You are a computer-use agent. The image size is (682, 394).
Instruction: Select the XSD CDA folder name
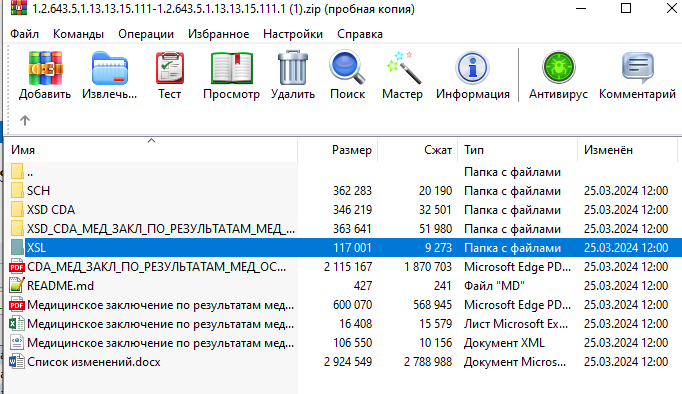pyautogui.click(x=51, y=210)
